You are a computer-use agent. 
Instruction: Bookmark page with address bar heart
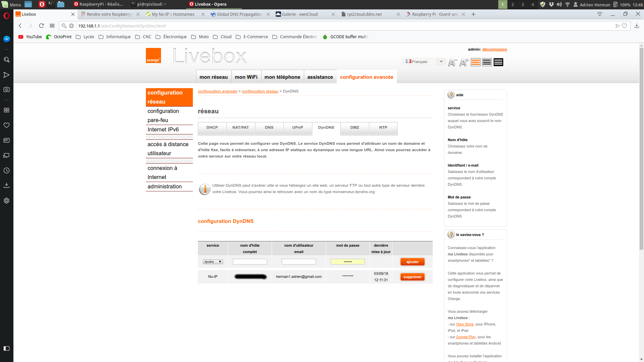(624, 26)
